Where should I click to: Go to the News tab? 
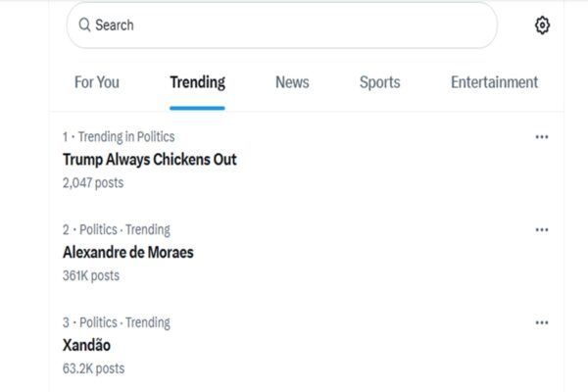(292, 82)
